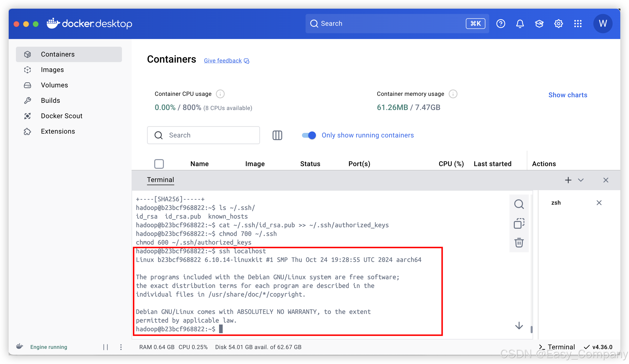This screenshot has height=364, width=629.
Task: Expand the terminal panel chevron dropdown
Action: coord(581,180)
